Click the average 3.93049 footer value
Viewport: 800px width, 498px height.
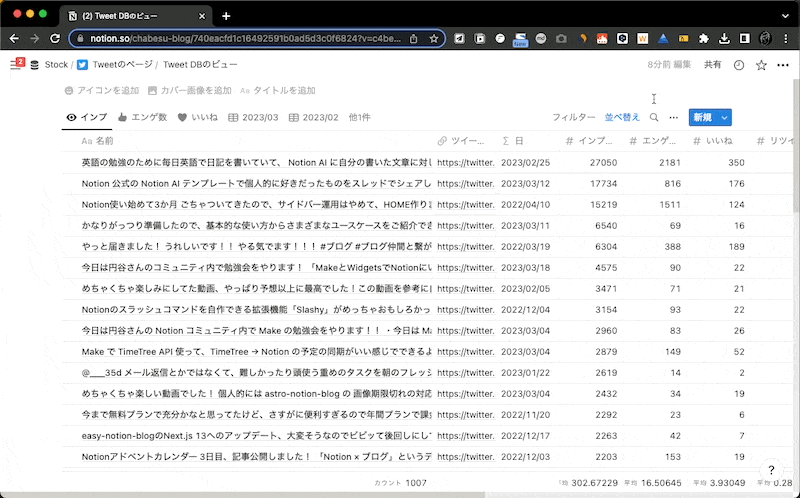point(719,483)
